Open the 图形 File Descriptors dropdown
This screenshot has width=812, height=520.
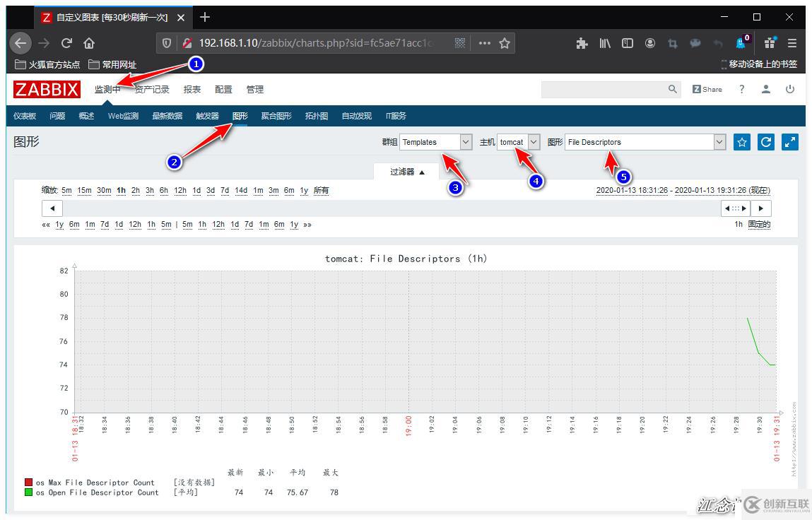645,142
